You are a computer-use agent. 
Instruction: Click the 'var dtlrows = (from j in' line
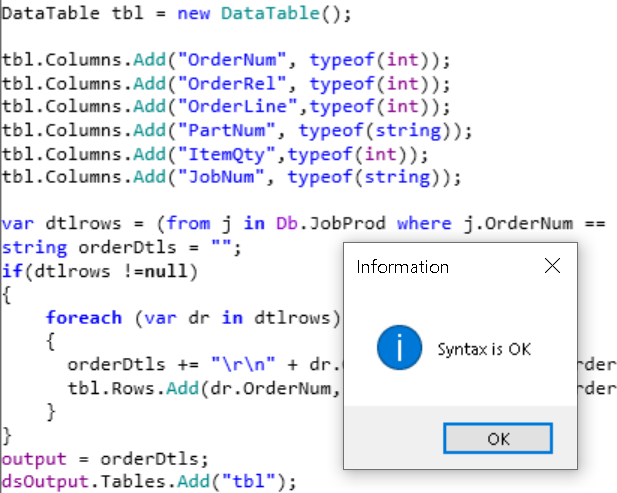point(303,224)
